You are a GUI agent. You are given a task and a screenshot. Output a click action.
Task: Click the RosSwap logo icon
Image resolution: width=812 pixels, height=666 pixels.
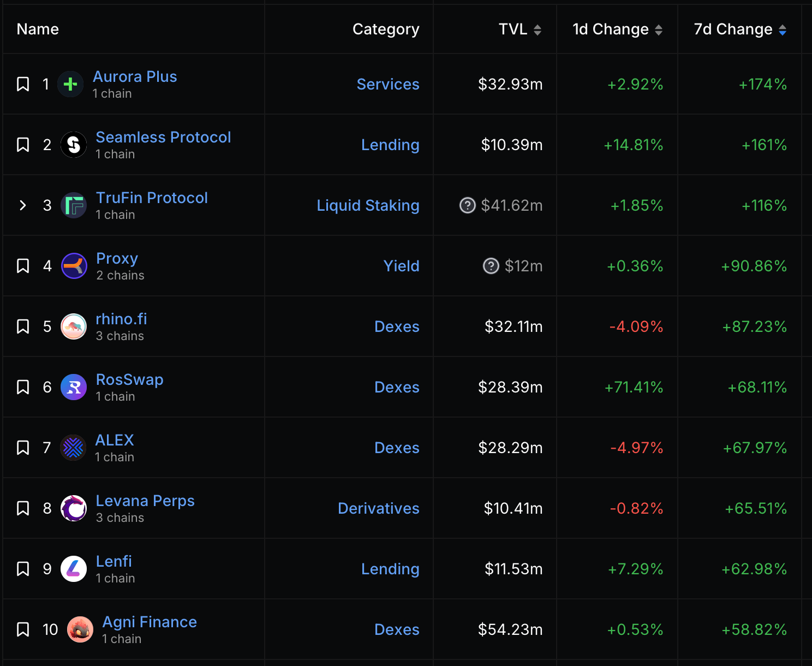74,387
